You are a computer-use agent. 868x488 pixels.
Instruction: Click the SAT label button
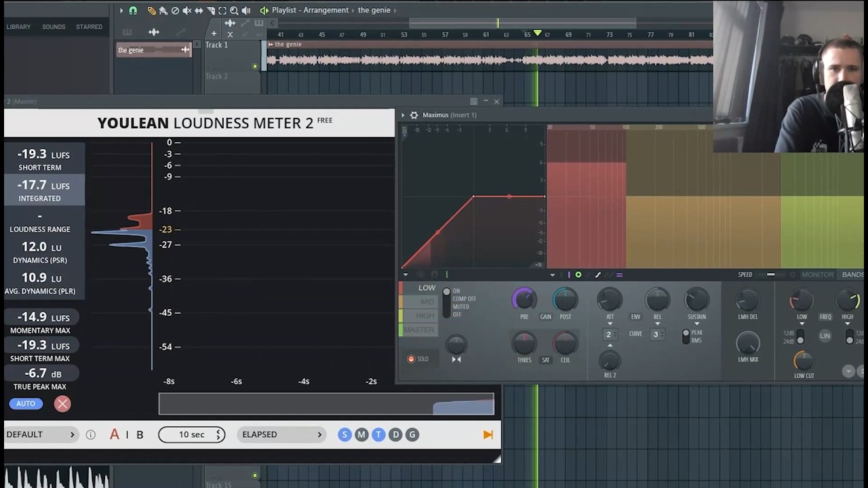[545, 360]
